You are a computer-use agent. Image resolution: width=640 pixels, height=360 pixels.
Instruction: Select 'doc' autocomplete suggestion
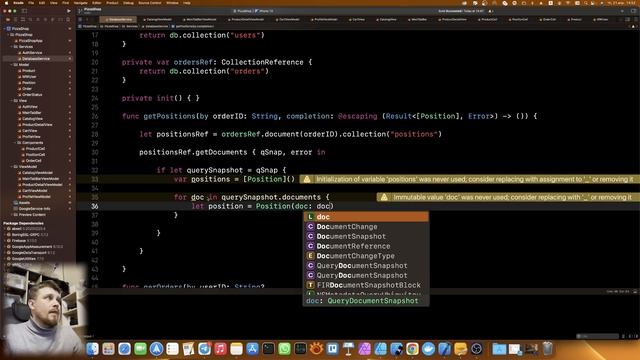(x=366, y=217)
